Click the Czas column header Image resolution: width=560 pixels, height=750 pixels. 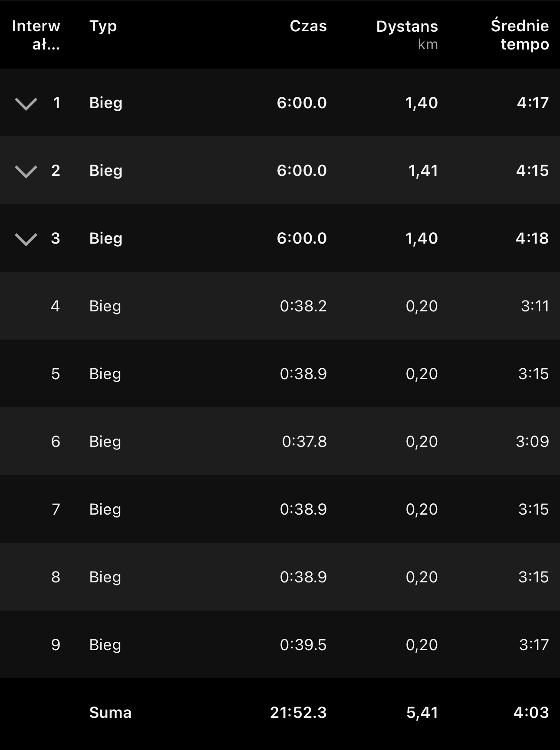click(x=308, y=26)
